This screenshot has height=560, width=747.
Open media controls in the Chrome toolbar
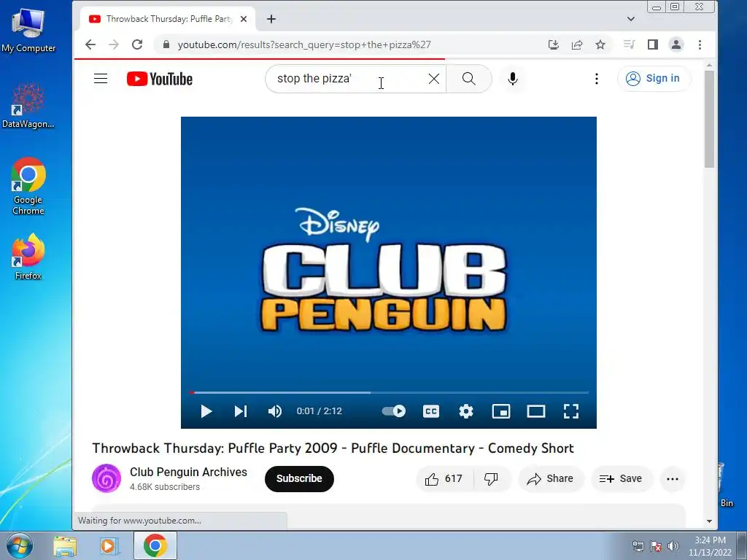pos(630,44)
